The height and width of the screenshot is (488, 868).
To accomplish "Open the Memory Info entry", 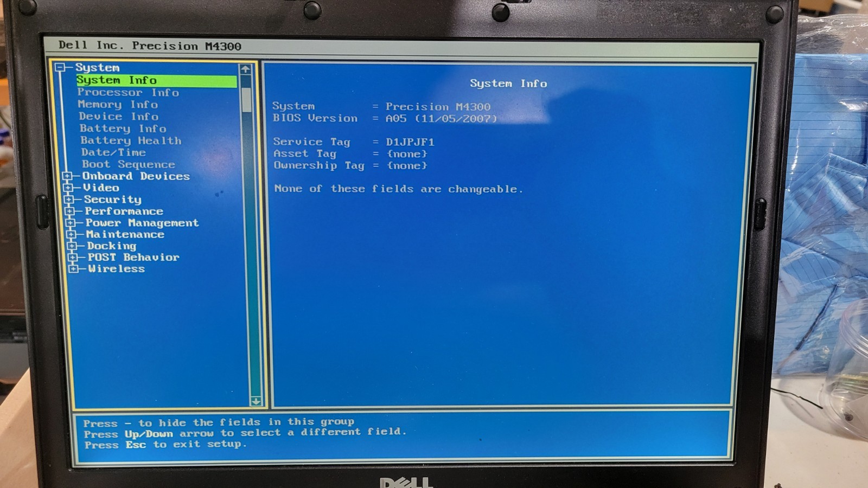I will [x=118, y=104].
